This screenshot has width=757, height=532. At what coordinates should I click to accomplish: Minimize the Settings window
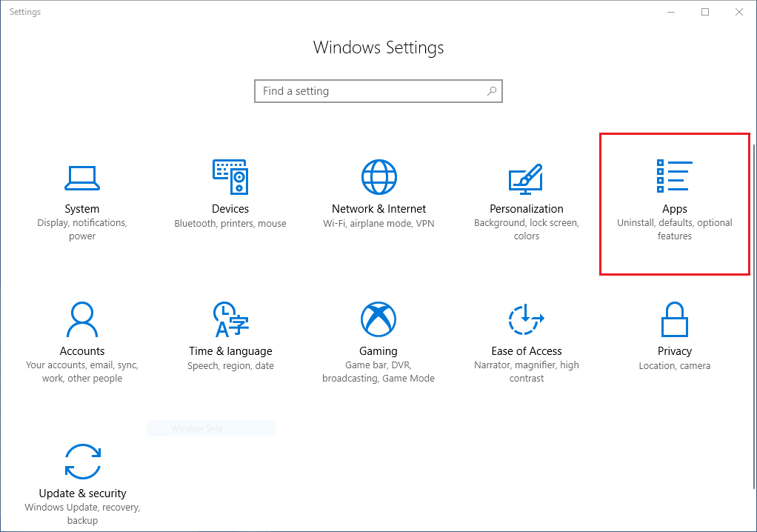click(x=670, y=12)
